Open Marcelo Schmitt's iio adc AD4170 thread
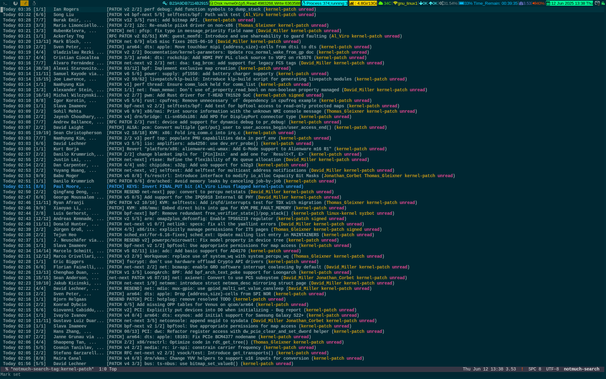The height and width of the screenshot is (379, 606). click(x=152, y=251)
